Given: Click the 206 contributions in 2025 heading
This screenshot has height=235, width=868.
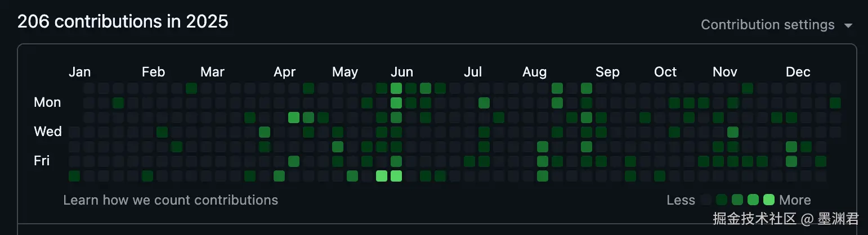Looking at the screenshot, I should click(123, 21).
